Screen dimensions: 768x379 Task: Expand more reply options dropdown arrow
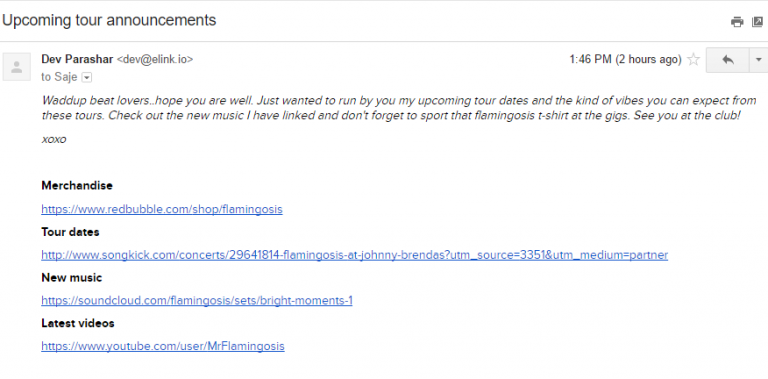[759, 60]
